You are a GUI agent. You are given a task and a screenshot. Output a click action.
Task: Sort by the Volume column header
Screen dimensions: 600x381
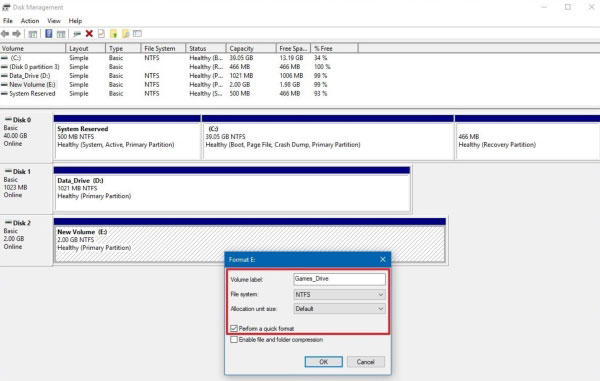click(33, 49)
